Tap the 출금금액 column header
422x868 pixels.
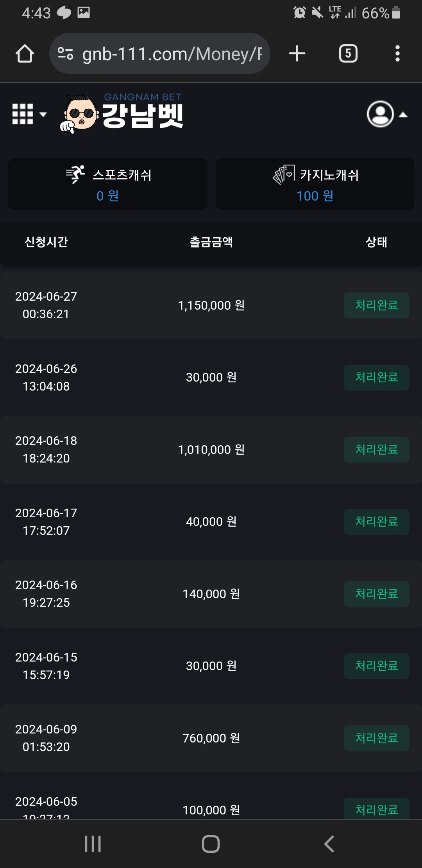211,242
